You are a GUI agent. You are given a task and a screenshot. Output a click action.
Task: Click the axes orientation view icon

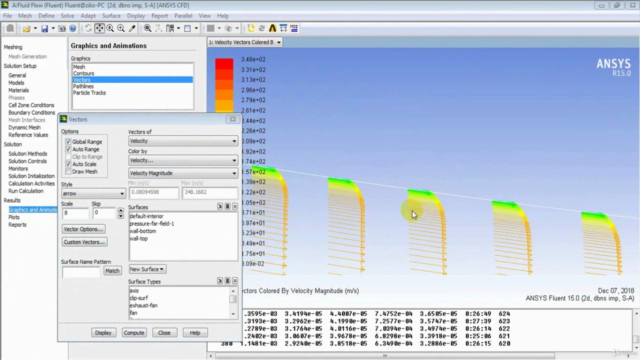click(158, 28)
